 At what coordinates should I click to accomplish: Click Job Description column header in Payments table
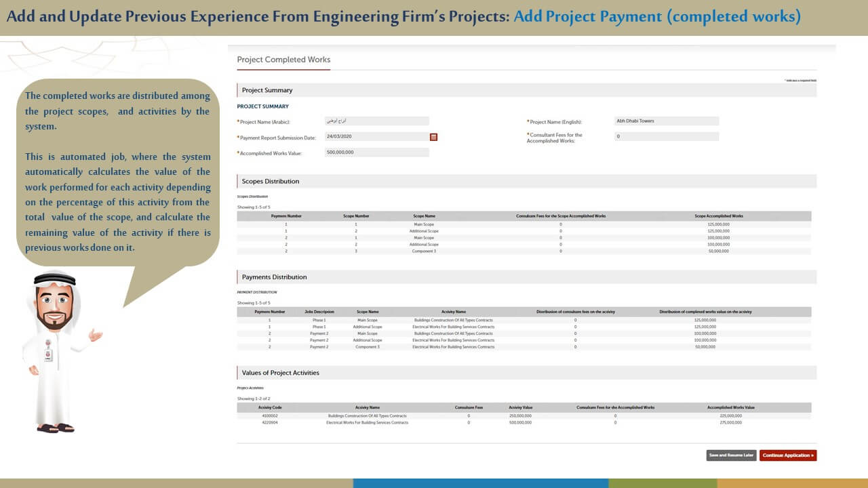pyautogui.click(x=319, y=312)
